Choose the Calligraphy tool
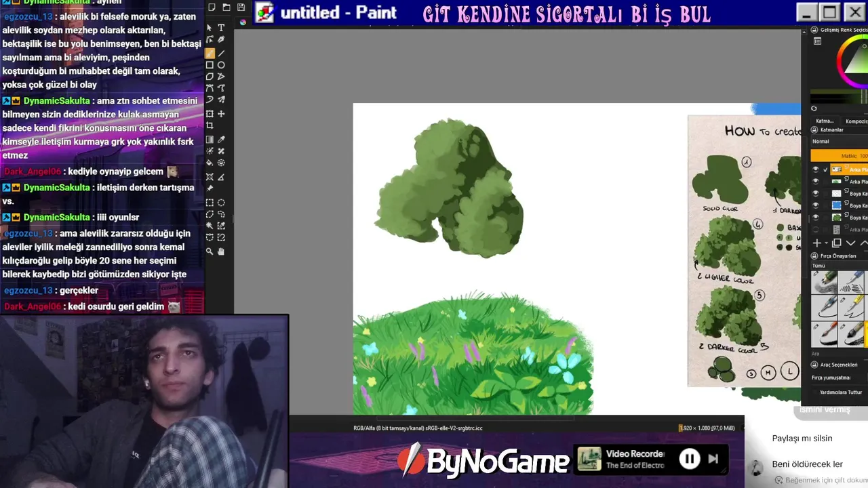Screen dimensions: 868x488 pyautogui.click(x=221, y=39)
